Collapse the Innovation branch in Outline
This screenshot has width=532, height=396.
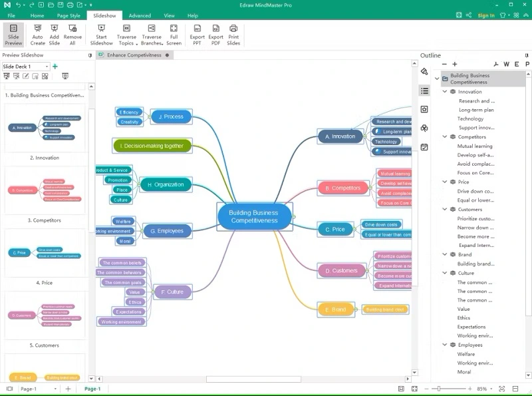click(x=445, y=92)
